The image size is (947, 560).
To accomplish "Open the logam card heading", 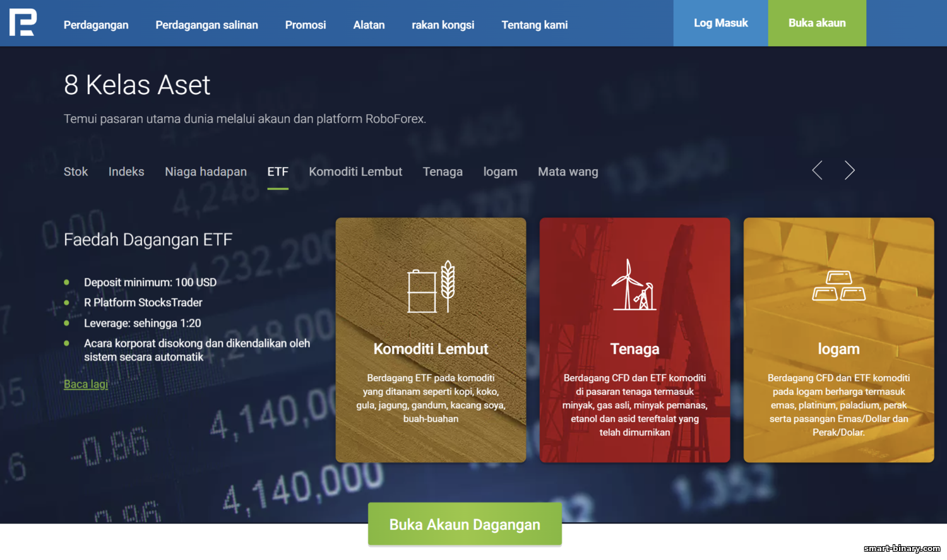I will coord(838,349).
